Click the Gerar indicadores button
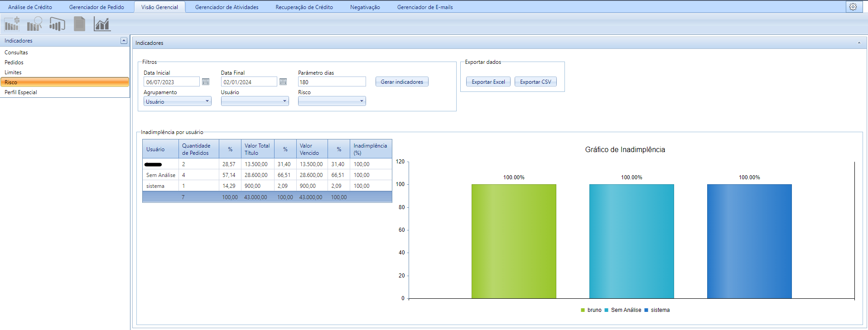 point(402,82)
